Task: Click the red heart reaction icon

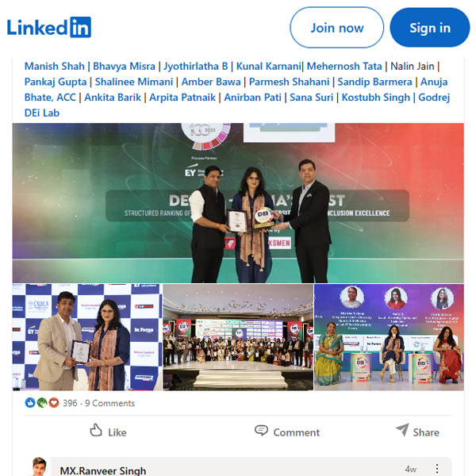Action: [54, 403]
